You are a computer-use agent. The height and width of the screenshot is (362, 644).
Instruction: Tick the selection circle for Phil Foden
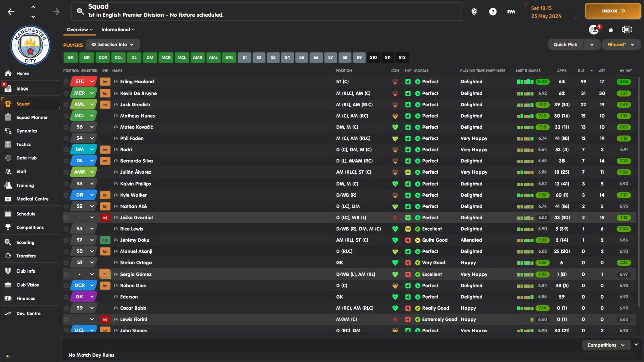[66, 138]
